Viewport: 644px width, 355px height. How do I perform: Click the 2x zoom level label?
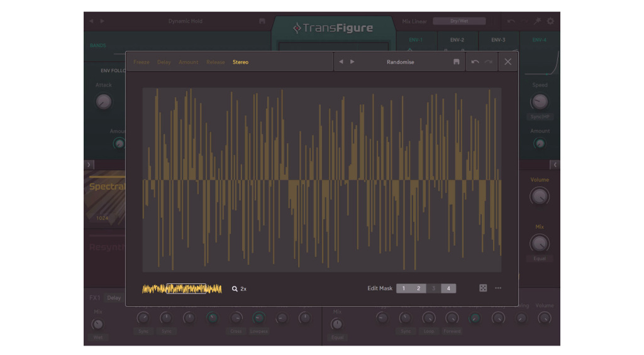243,289
